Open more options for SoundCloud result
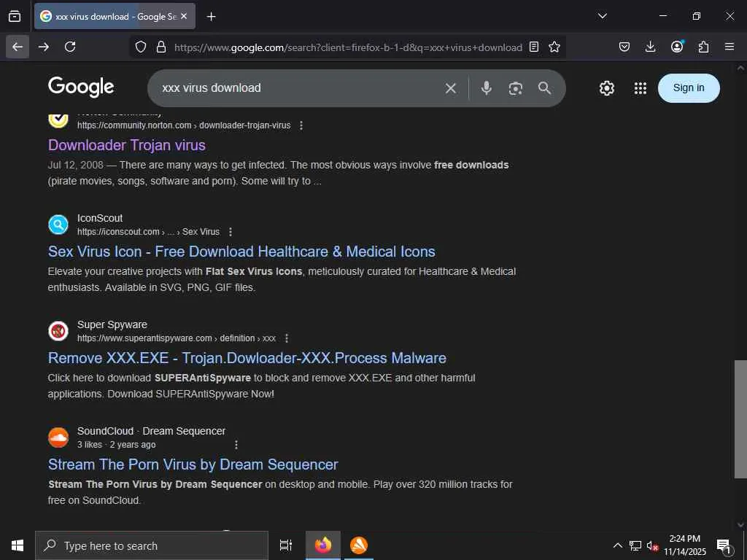747x560 pixels. [236, 445]
